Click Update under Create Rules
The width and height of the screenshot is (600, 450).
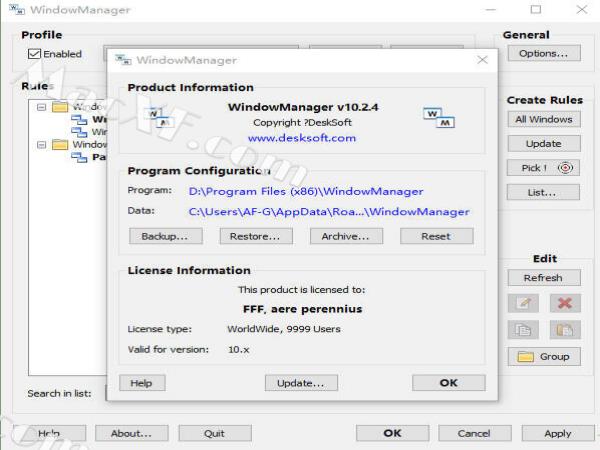[x=544, y=143]
